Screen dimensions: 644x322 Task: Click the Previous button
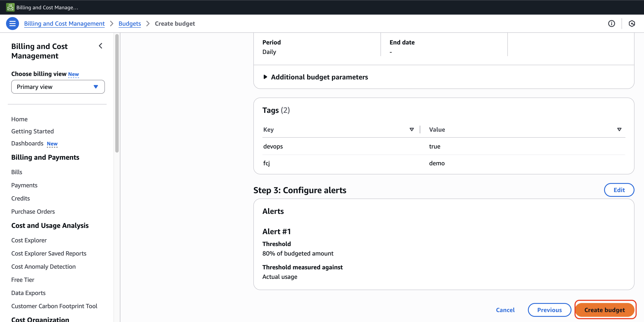549,310
